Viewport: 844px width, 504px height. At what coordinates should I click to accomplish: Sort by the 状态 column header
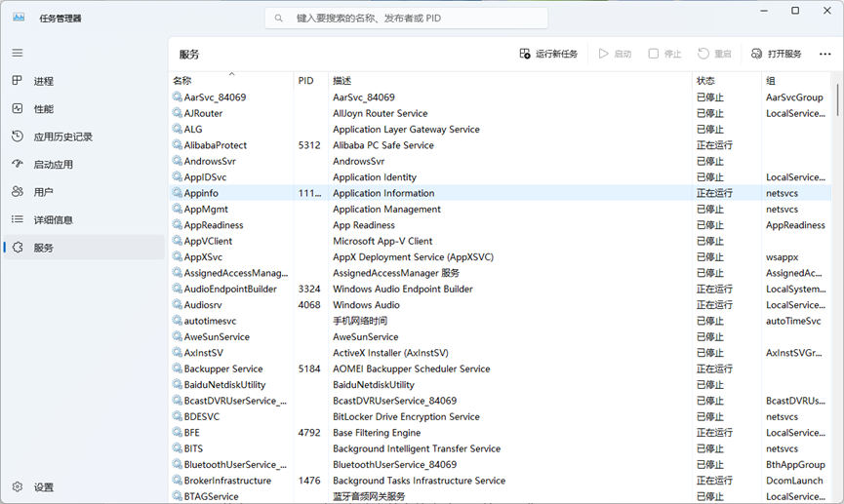727,80
